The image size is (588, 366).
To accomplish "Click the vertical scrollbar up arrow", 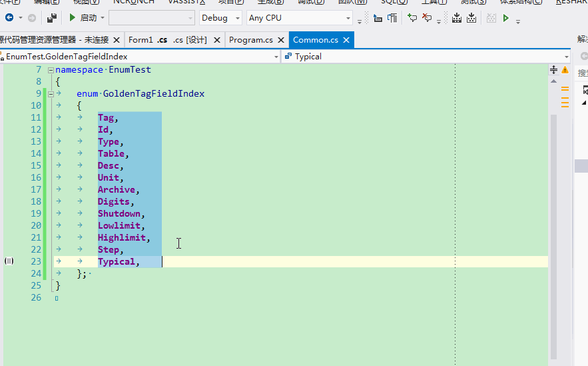I will [553, 81].
